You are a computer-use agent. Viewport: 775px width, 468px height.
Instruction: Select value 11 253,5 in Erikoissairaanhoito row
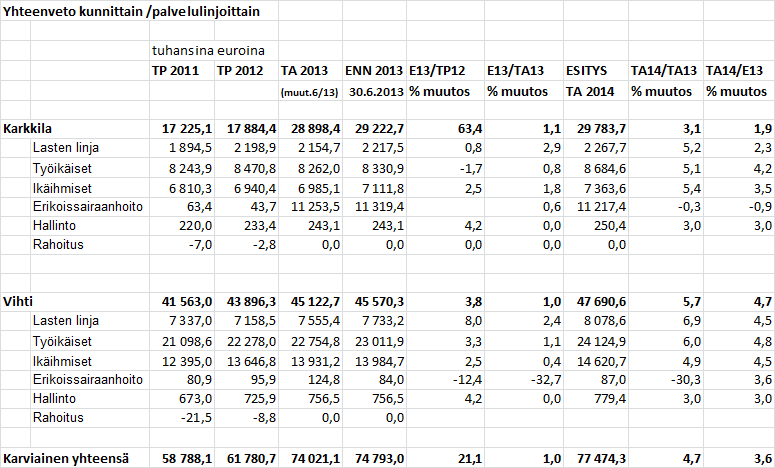[316, 207]
